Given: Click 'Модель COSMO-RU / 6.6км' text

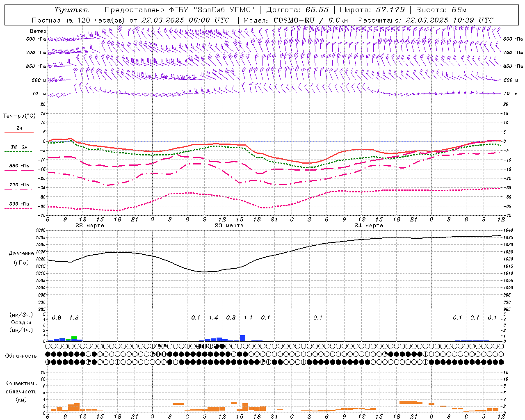Looking at the screenshot, I should (x=296, y=20).
